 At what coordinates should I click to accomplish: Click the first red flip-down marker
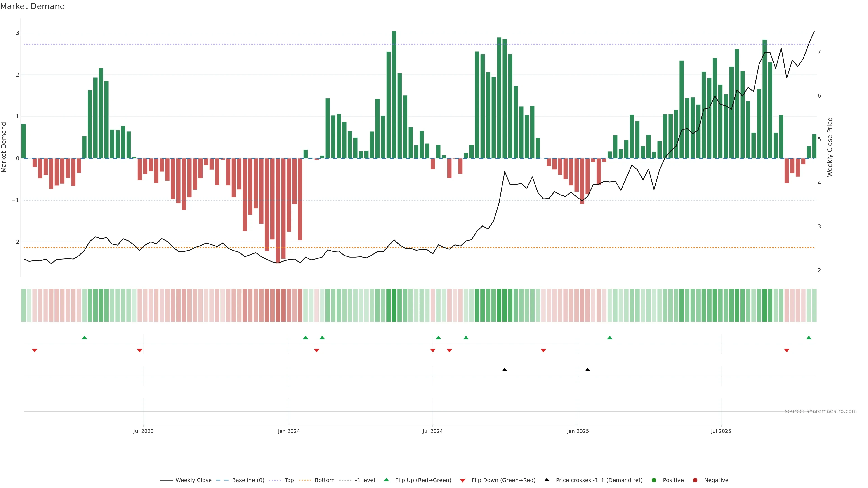34,351
